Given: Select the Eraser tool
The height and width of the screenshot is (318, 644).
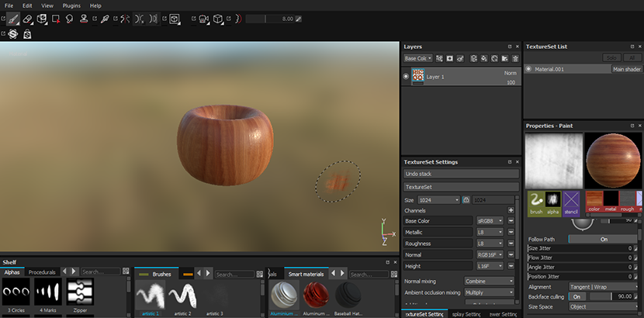Looking at the screenshot, I should point(27,19).
